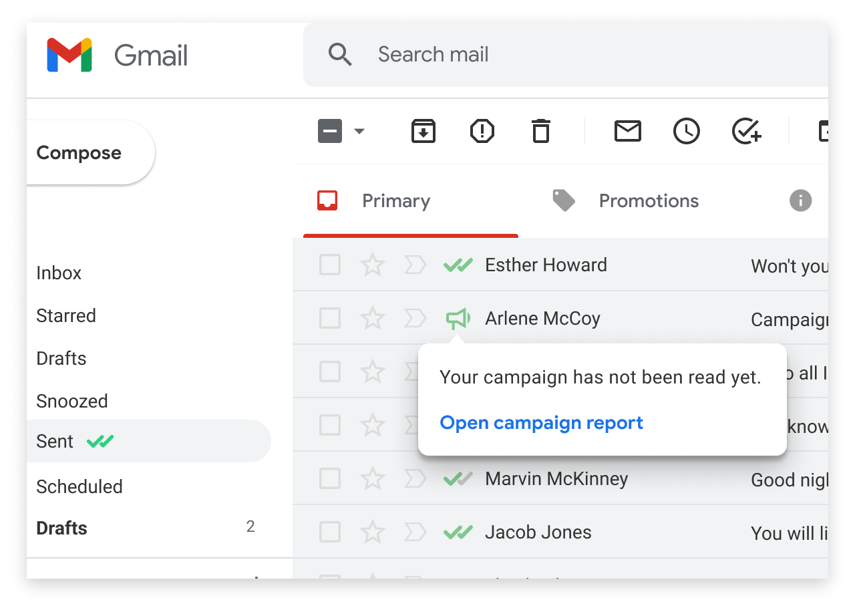Click the Archive icon in toolbar
Image resolution: width=855 pixels, height=616 pixels.
423,131
